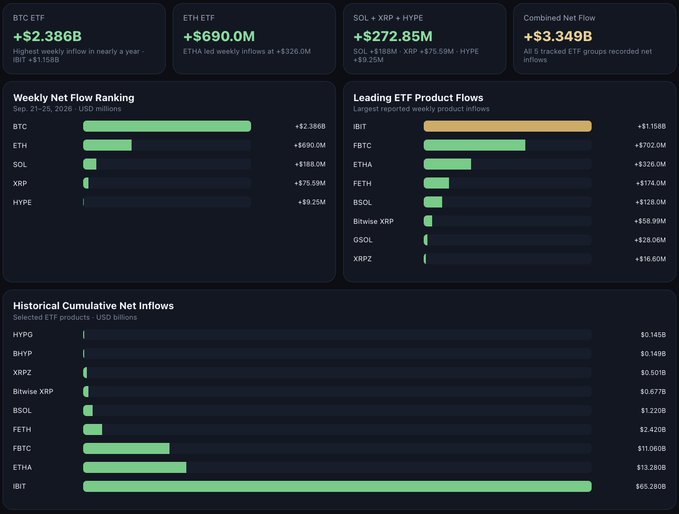Image resolution: width=679 pixels, height=514 pixels.
Task: Click the "BTC ETF" card title
Action: pos(28,18)
